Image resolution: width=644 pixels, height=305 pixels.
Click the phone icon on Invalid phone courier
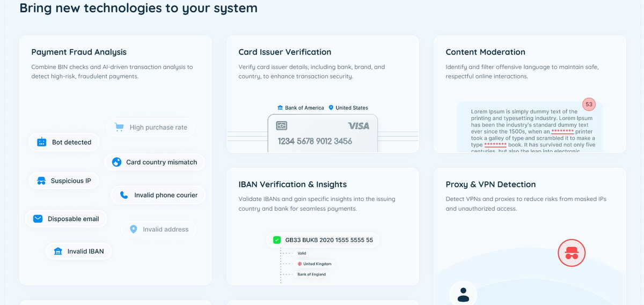coord(124,195)
